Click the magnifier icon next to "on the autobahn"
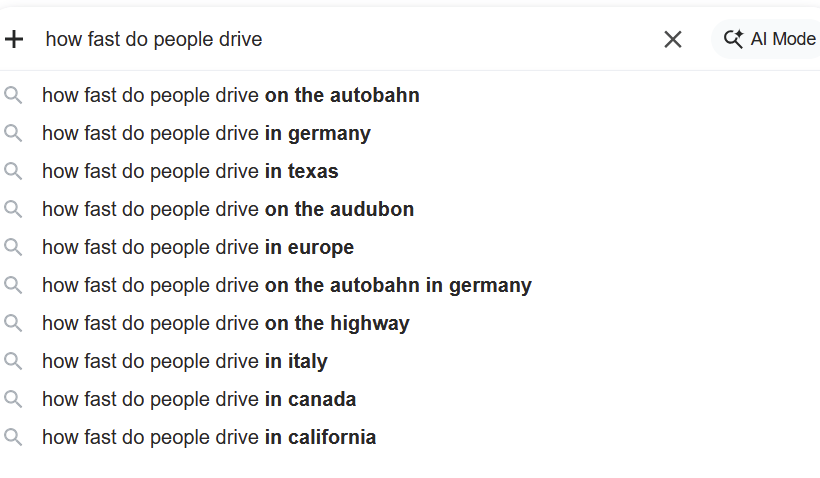 coord(13,96)
